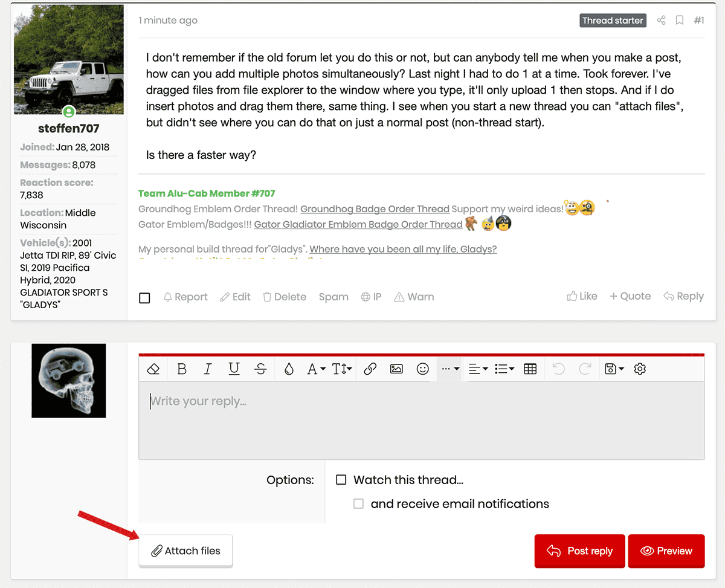The width and height of the screenshot is (725, 588).
Task: Share post via the share icon
Action: coord(661,21)
